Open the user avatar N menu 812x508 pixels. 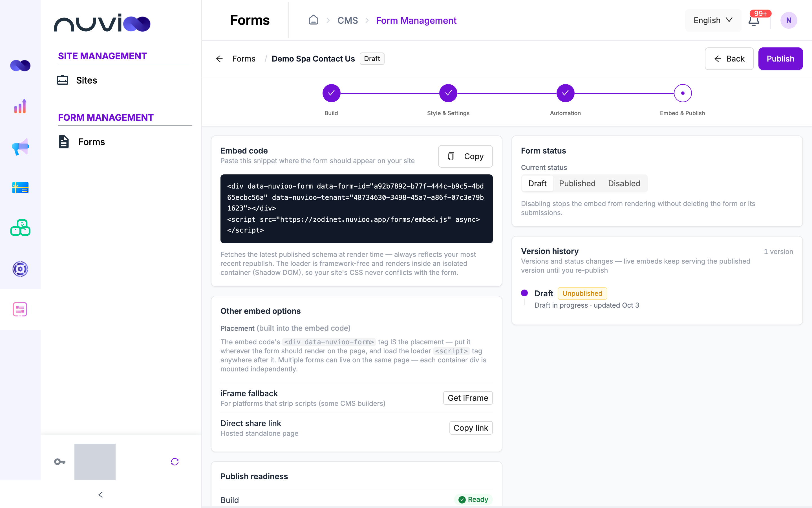[789, 21]
